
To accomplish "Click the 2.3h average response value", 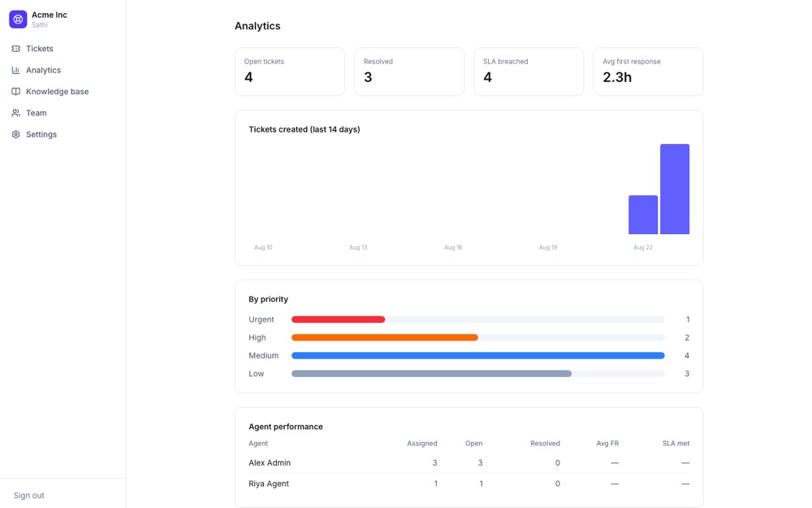I will coord(617,77).
